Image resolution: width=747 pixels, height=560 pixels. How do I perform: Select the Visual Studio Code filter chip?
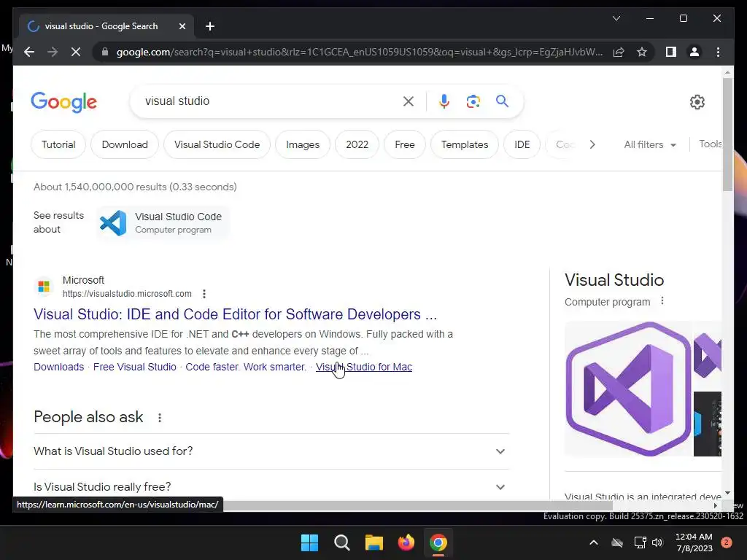tap(217, 144)
